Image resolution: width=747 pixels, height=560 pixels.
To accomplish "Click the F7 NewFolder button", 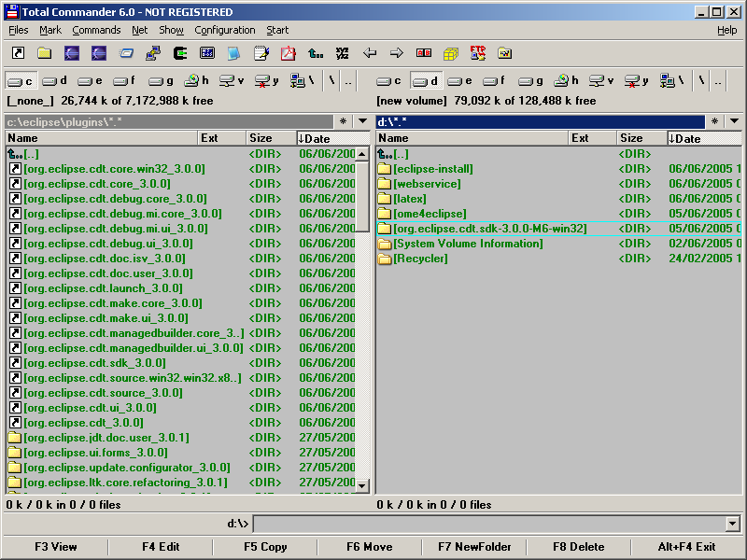I will click(474, 547).
